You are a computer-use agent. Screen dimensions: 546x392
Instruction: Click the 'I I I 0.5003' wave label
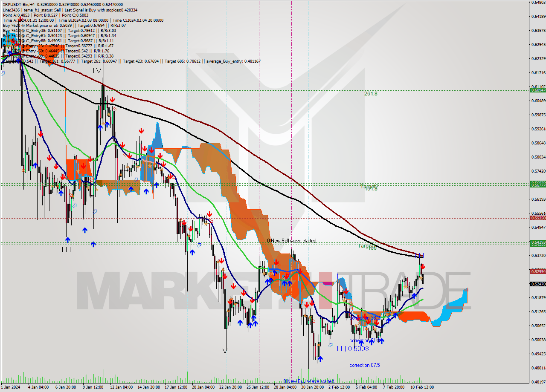[353, 349]
